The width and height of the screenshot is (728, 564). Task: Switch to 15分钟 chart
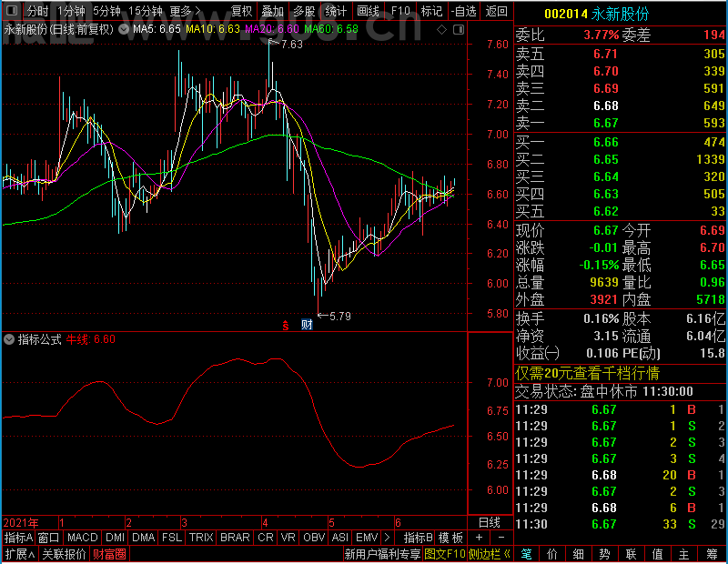[145, 11]
